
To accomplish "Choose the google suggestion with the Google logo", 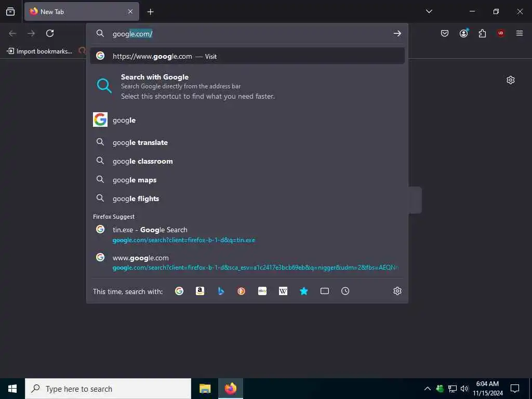I will (x=247, y=120).
